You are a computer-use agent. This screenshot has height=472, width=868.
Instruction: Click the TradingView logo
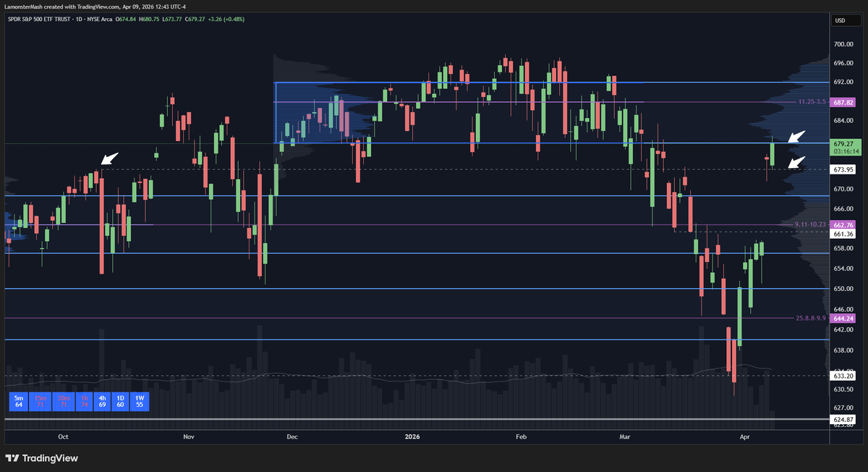point(41,458)
